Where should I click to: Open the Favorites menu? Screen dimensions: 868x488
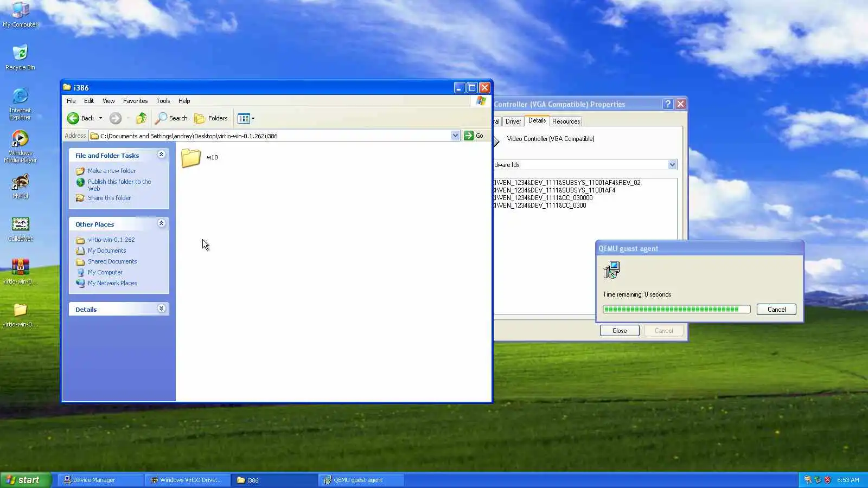pos(135,101)
